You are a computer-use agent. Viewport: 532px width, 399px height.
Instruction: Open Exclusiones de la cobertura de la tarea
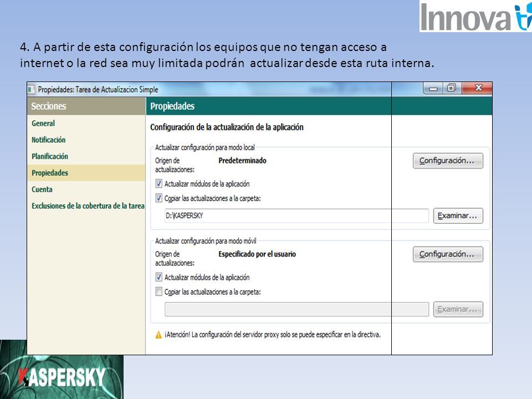pos(88,206)
